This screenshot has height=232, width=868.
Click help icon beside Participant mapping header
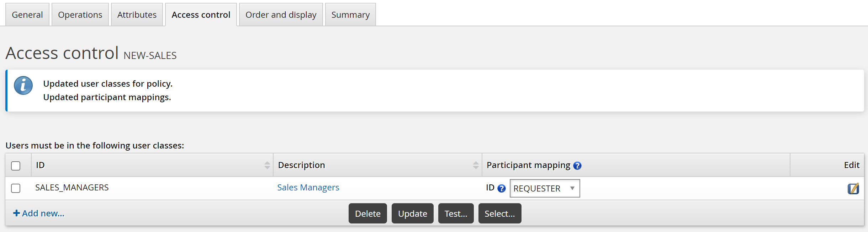[x=577, y=166]
